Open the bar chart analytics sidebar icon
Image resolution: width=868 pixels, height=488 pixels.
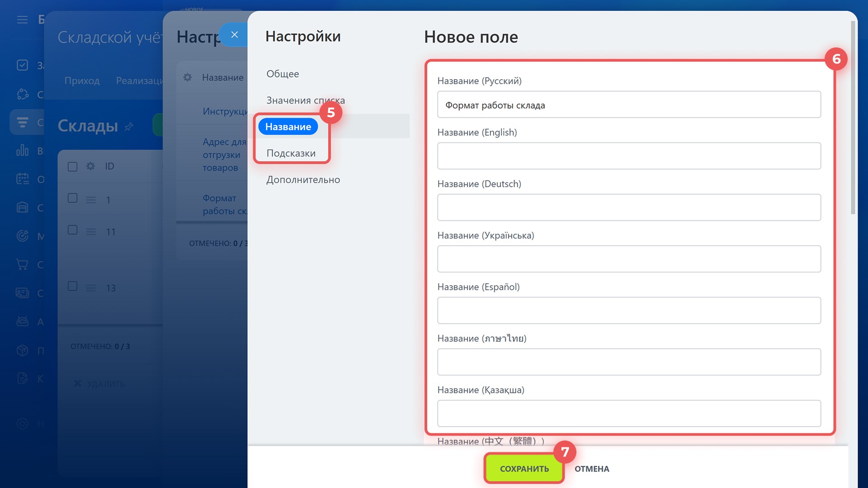[x=22, y=150]
